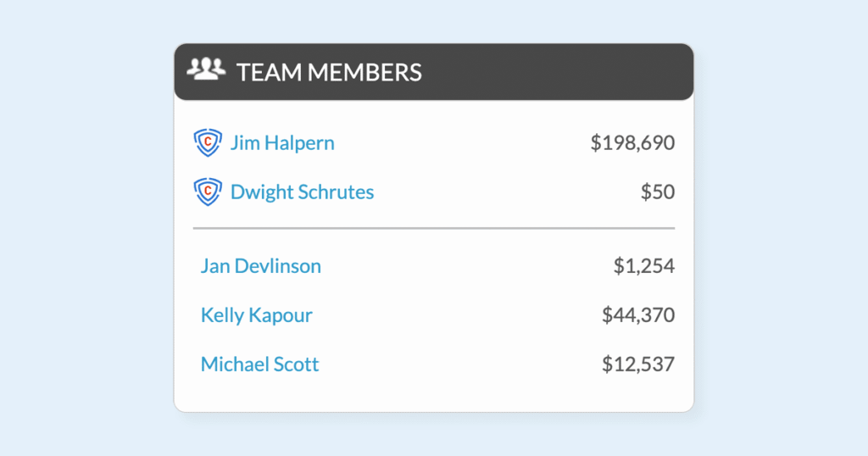Viewport: 868px width, 456px height.
Task: Click captain badge beside Jim Halpern
Action: [207, 142]
